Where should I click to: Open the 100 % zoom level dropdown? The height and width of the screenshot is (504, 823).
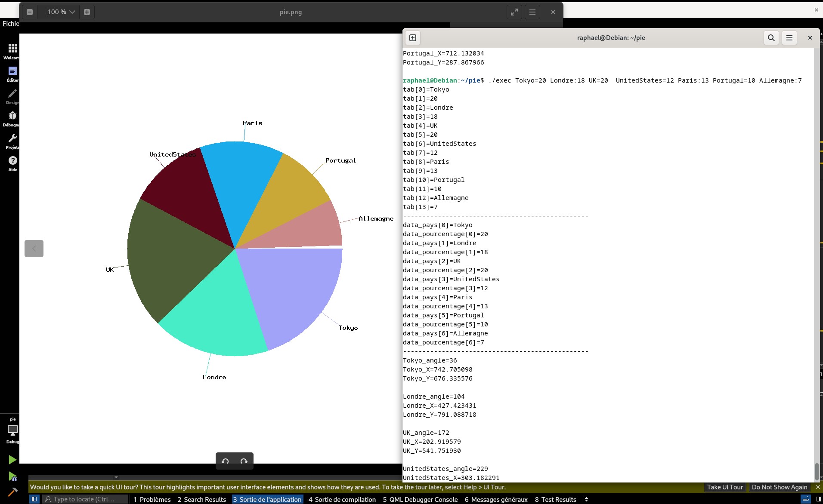61,12
